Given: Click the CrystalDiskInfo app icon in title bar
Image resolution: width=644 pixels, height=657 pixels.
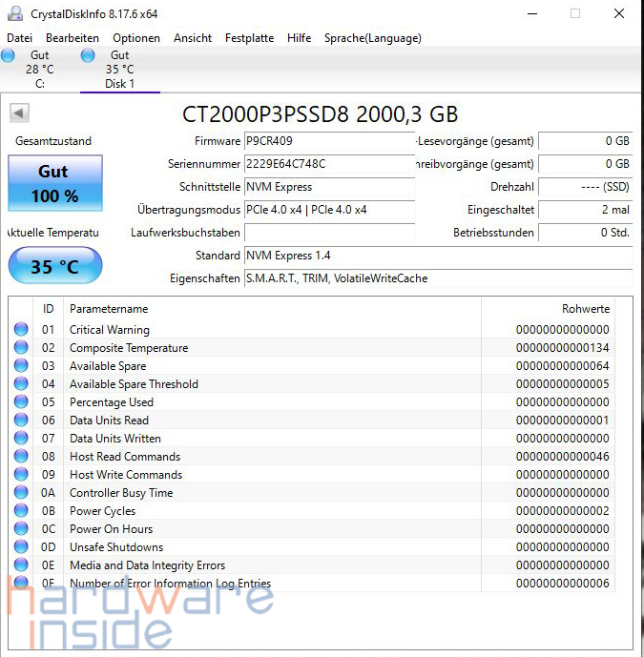Looking at the screenshot, I should coord(15,14).
